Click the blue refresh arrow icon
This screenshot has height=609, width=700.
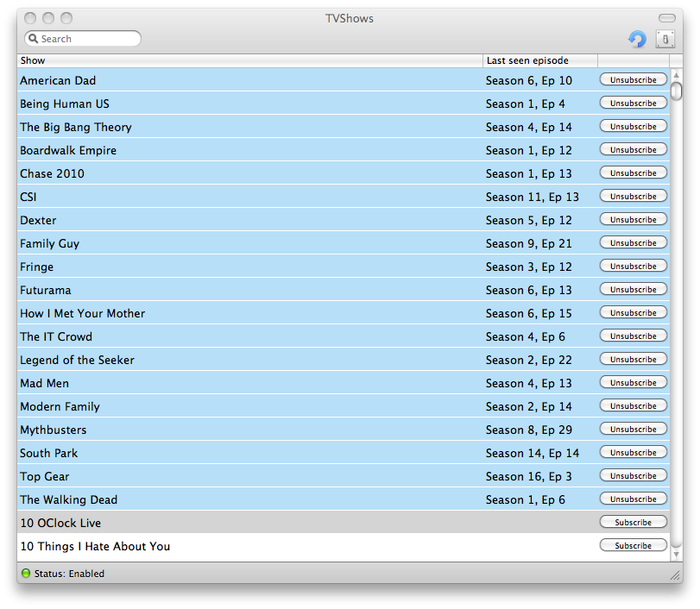coord(638,39)
